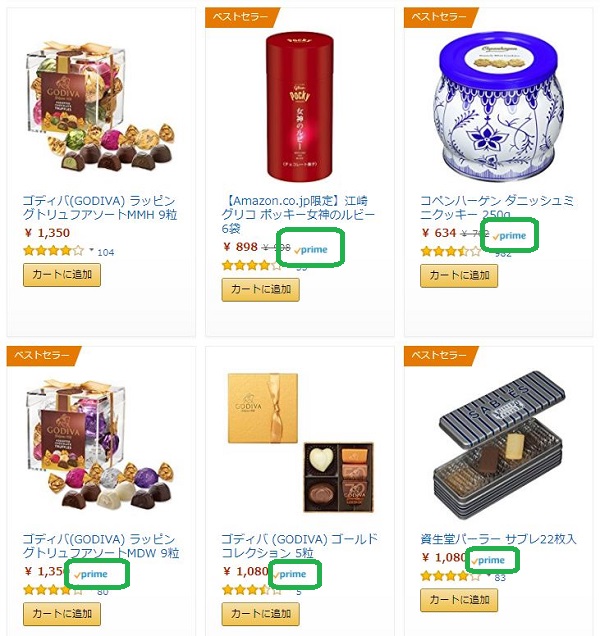Open the Godiva ゴールドコレクション 5粒 link
600x636 pixels.
[299, 546]
